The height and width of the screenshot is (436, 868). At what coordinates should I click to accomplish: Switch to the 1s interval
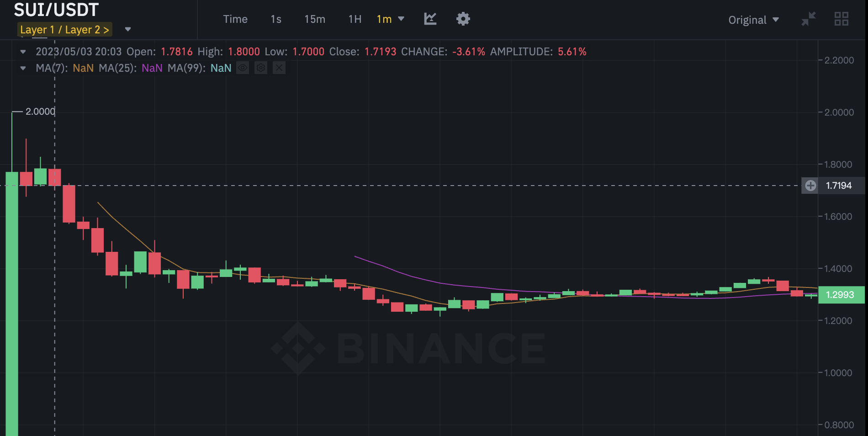(x=276, y=19)
